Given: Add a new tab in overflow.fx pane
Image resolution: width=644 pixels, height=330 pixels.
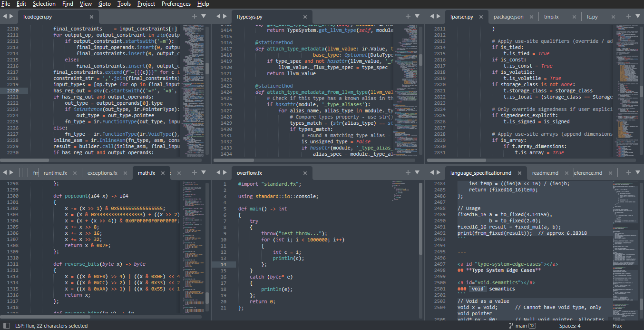Looking at the screenshot, I should [x=408, y=172].
